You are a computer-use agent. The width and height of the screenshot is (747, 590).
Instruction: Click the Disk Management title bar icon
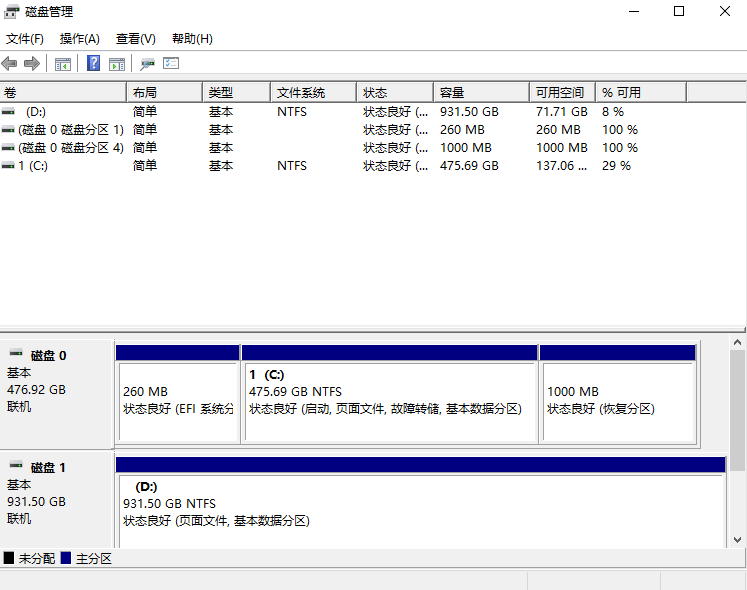click(x=11, y=11)
